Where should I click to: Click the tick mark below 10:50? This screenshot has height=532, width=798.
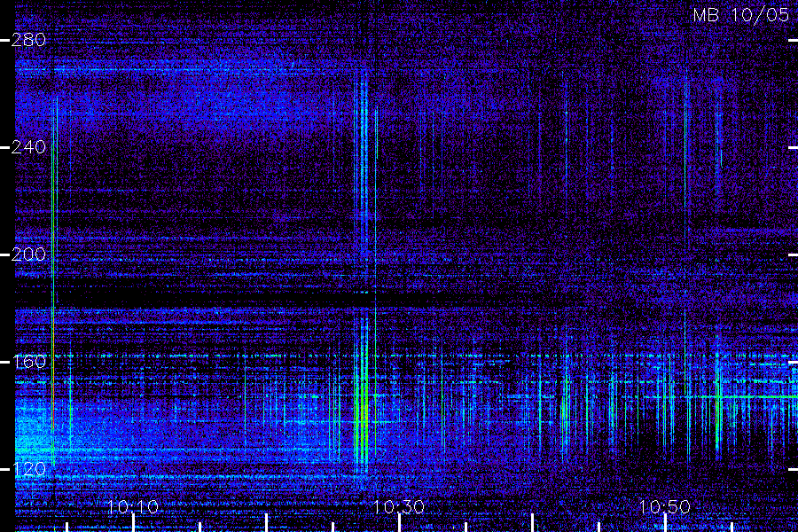[665, 523]
